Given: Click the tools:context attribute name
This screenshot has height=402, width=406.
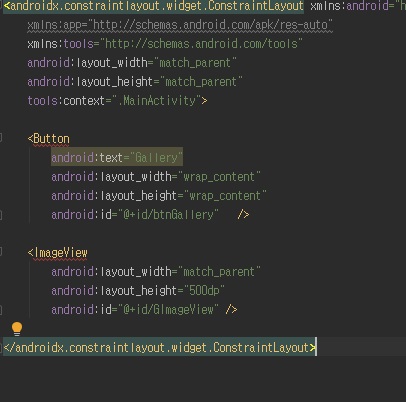Looking at the screenshot, I should [x=66, y=101].
